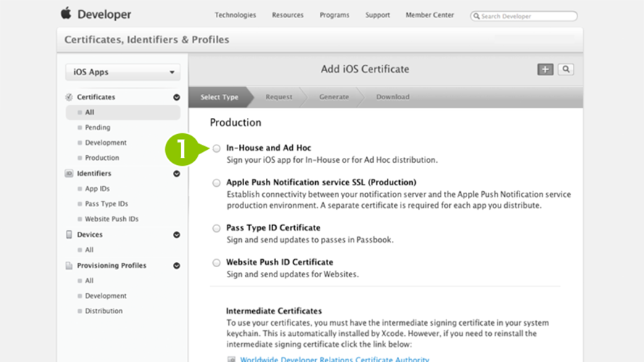
Task: Click the Apple logo icon
Action: click(66, 14)
